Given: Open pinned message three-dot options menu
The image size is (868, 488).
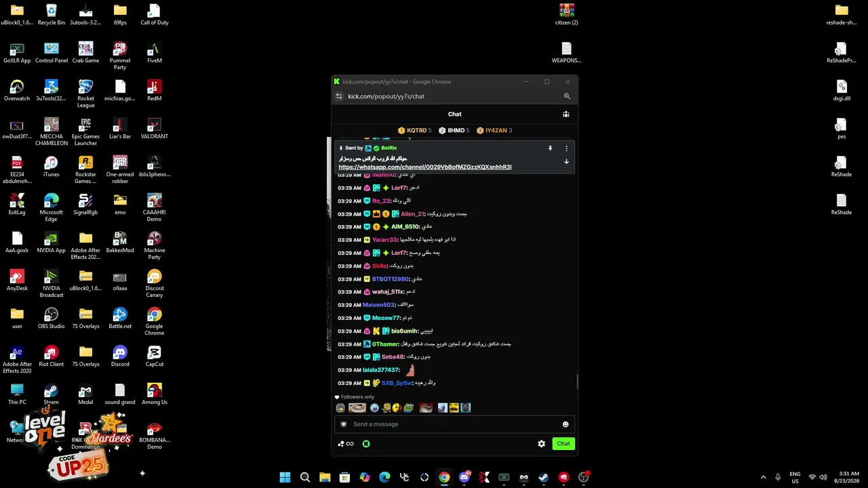Looking at the screenshot, I should tap(566, 148).
